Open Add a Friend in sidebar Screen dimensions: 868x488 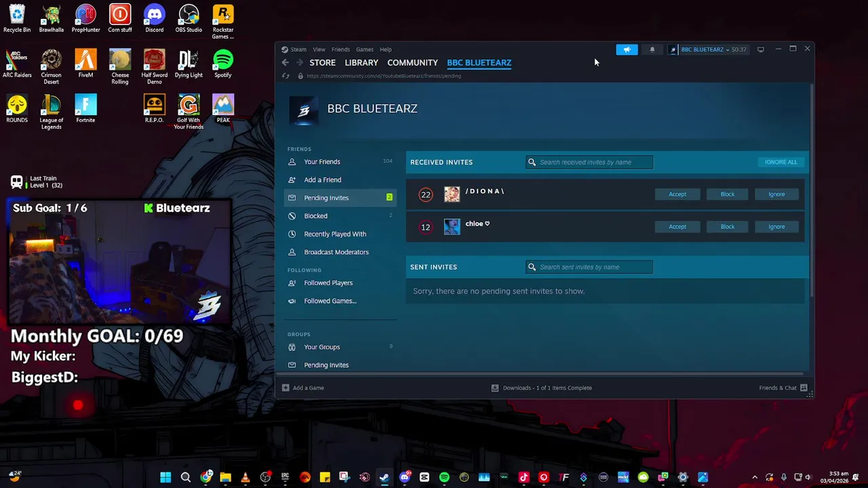coord(340,180)
